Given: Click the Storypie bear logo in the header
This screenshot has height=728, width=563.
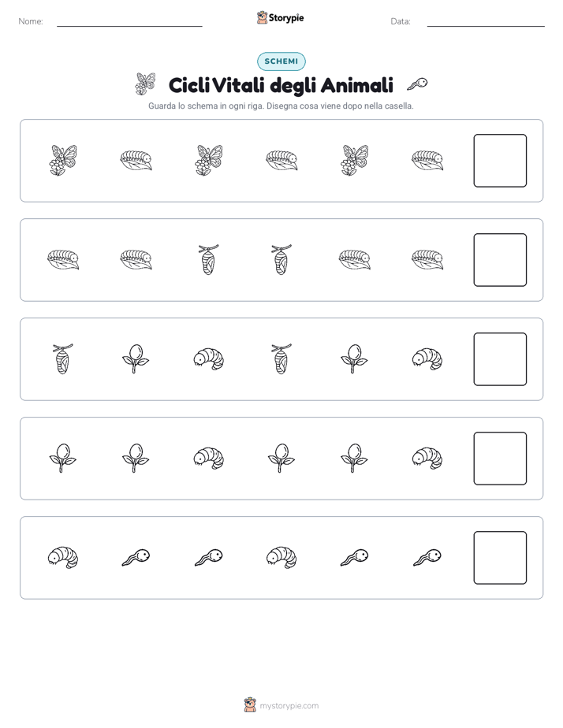Looking at the screenshot, I should pos(262,17).
